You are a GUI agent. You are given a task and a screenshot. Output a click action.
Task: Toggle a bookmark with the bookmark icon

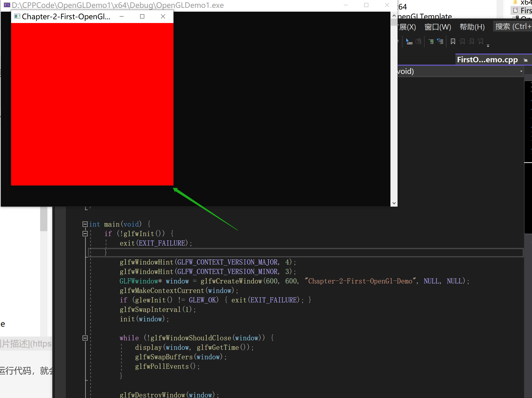tap(453, 41)
